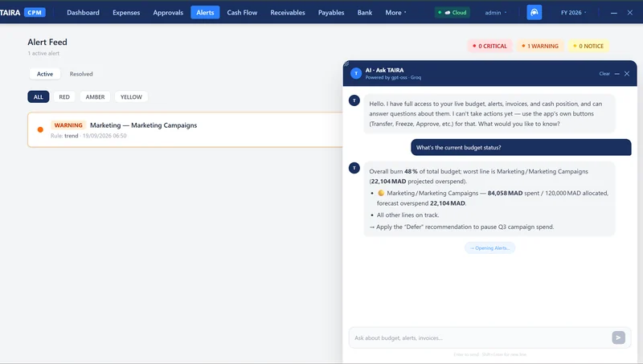The height and width of the screenshot is (364, 643).
Task: Click the TAIRA avatar beside the budget reply
Action: pyautogui.click(x=354, y=168)
